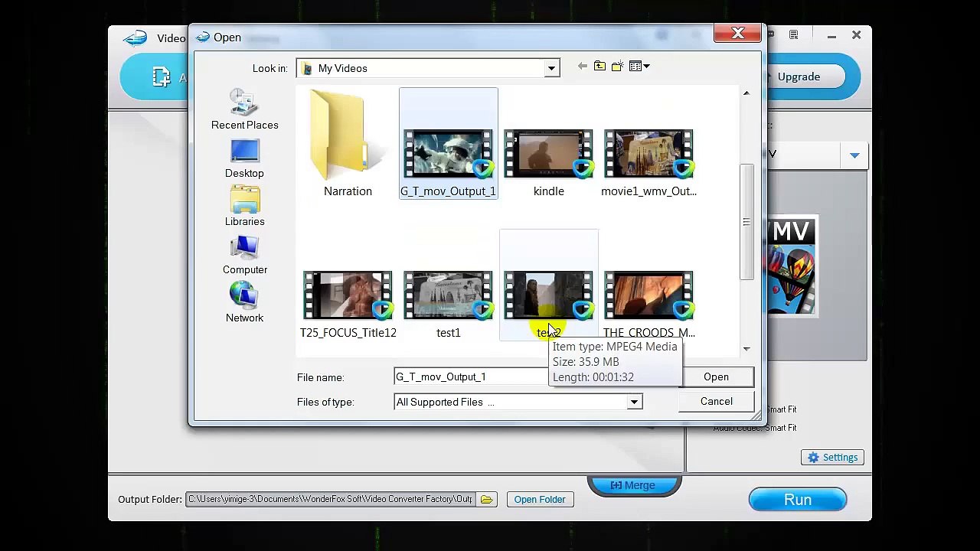980x551 pixels.
Task: Close the Open dialog
Action: 738,34
